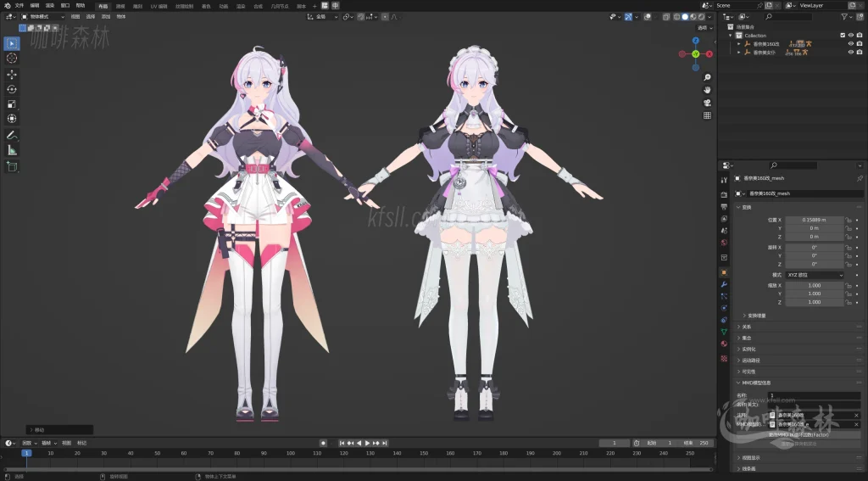
Task: Open the 编辑 Edit menu
Action: [35, 6]
